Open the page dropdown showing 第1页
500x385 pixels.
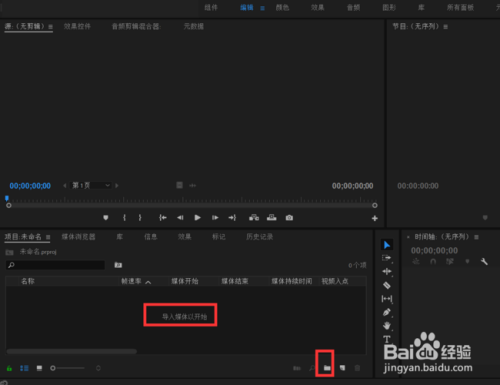[91, 185]
